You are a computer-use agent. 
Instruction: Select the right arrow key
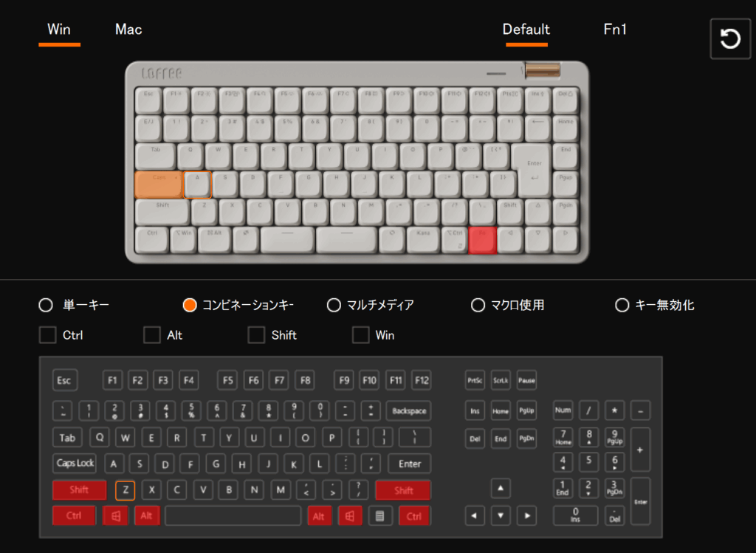[x=527, y=516]
